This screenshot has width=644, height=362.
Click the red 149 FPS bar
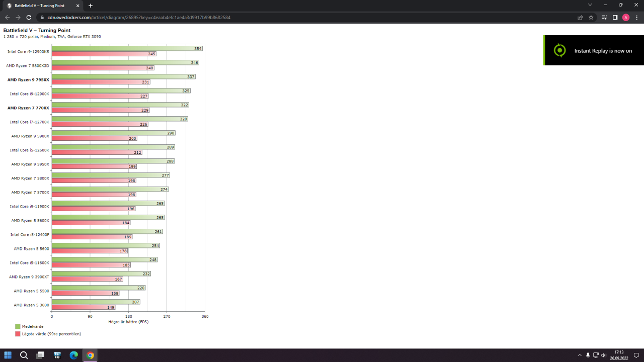pos(84,307)
